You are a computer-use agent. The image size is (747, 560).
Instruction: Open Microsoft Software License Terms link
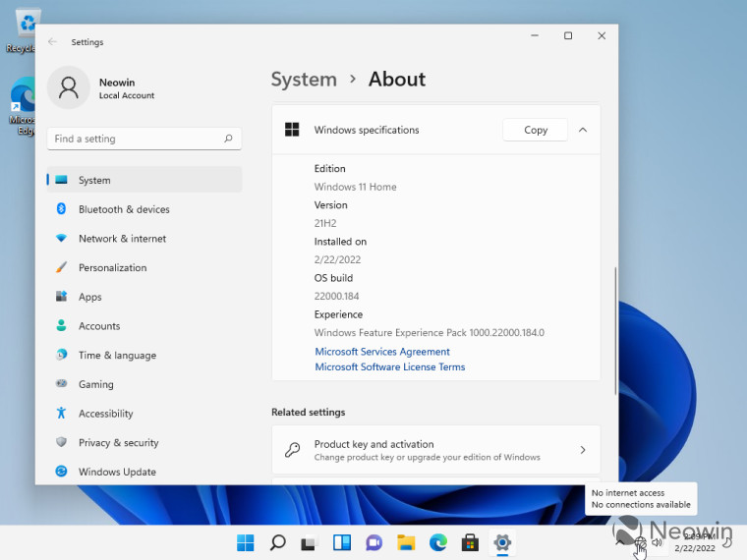click(389, 367)
